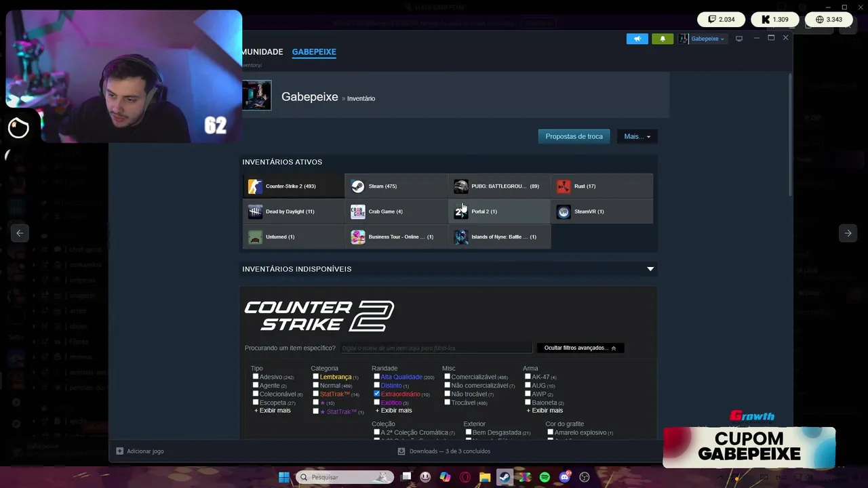Open the Crab Game inventory icon
868x488 pixels.
click(358, 211)
